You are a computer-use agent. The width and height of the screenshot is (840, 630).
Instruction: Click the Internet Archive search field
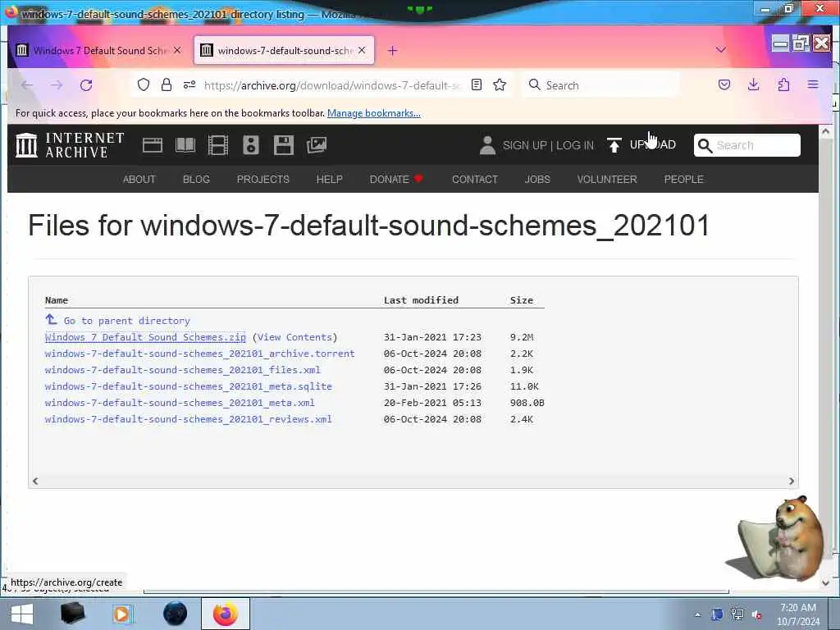coord(747,145)
